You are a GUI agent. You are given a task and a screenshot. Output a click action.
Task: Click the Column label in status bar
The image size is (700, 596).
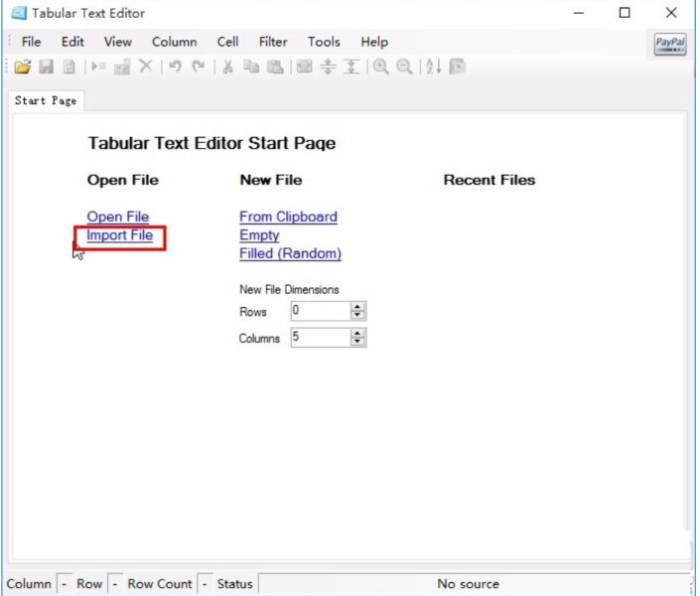tap(29, 584)
